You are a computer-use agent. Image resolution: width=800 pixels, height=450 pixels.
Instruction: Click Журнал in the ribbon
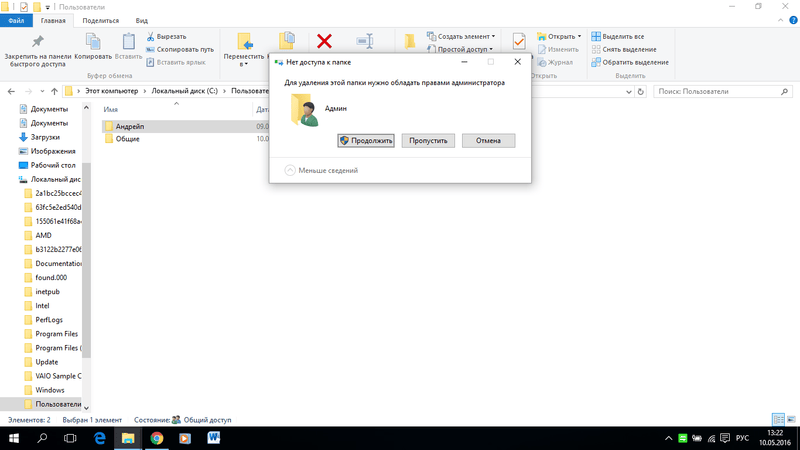click(x=555, y=62)
